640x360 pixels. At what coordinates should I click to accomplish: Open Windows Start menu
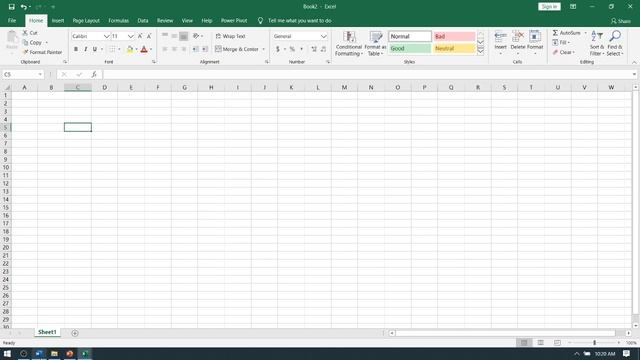(7, 353)
